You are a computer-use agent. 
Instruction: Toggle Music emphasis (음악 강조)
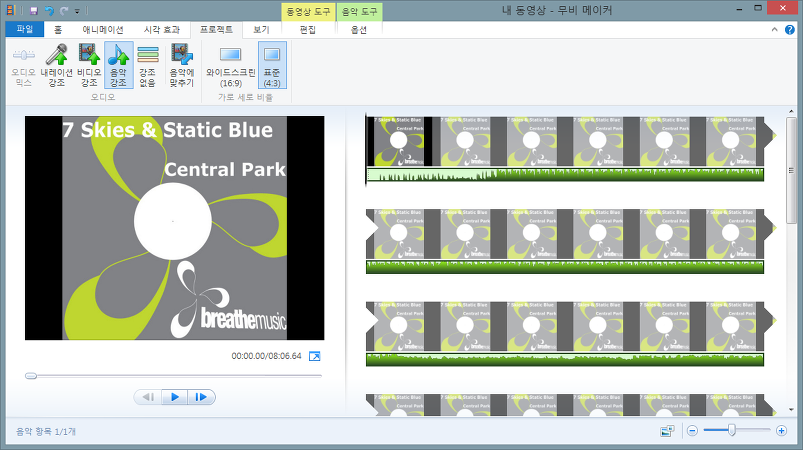coord(119,66)
